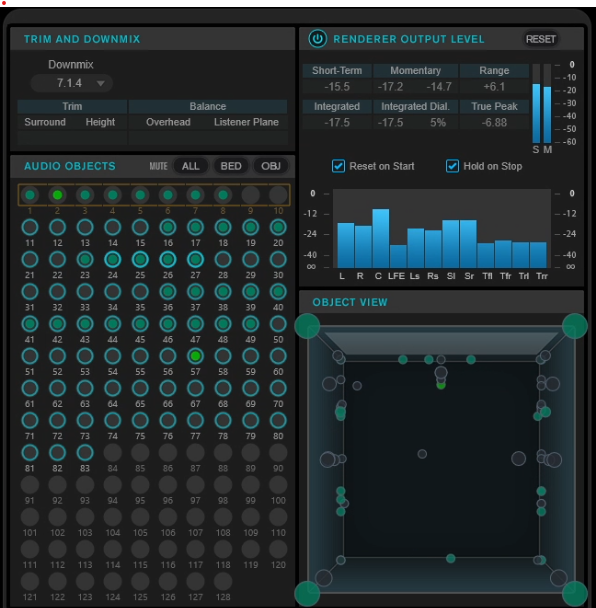596x608 pixels.
Task: Select bed channel 5 indicator
Action: (140, 195)
